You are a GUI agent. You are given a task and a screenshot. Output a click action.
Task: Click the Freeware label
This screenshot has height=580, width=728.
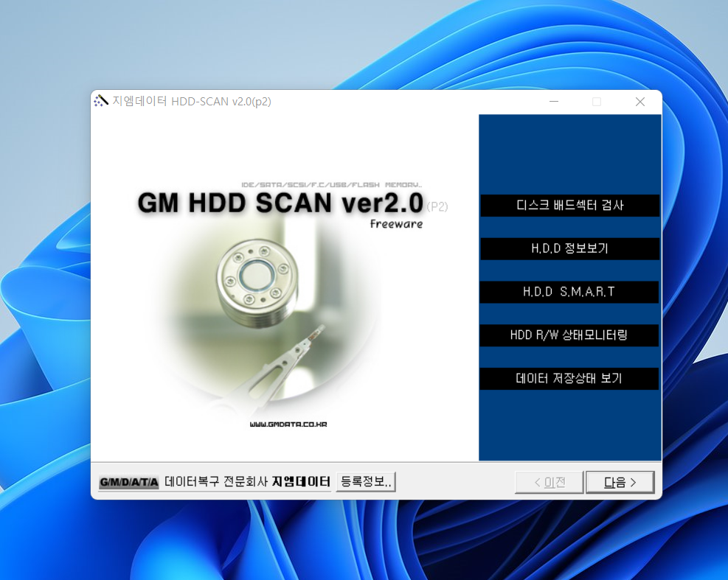pos(397,224)
